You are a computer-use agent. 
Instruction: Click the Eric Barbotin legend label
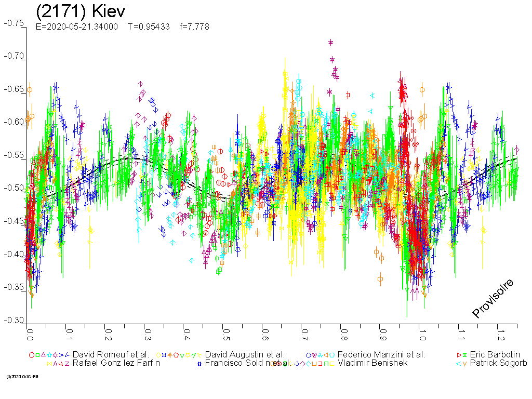click(495, 355)
